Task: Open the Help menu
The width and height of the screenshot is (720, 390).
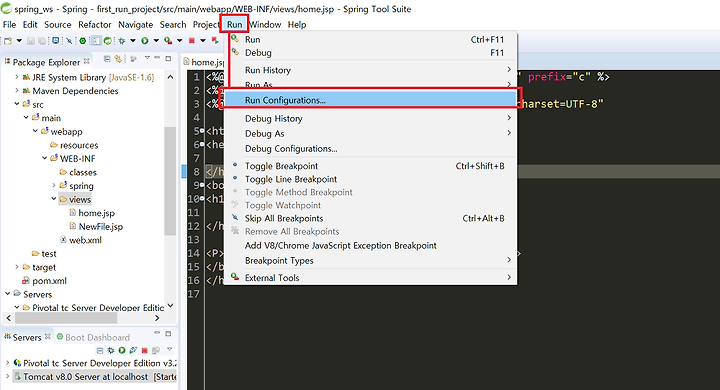Action: pos(297,24)
